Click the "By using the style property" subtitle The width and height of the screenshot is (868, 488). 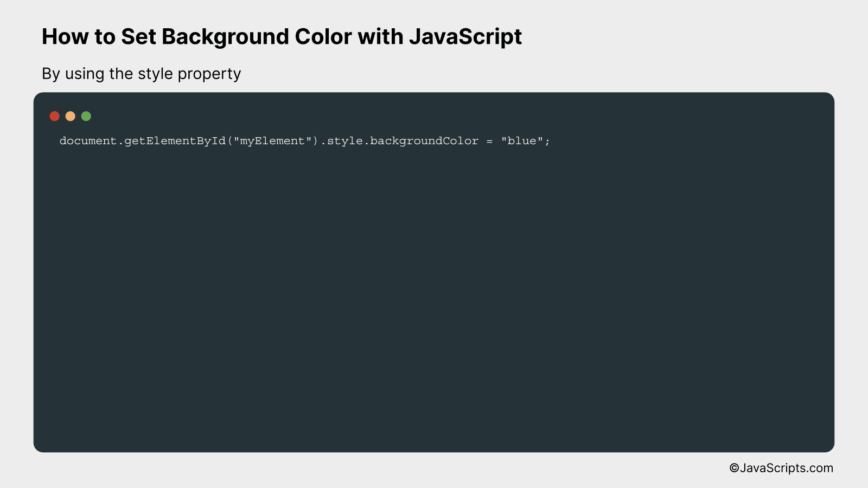pyautogui.click(x=141, y=74)
